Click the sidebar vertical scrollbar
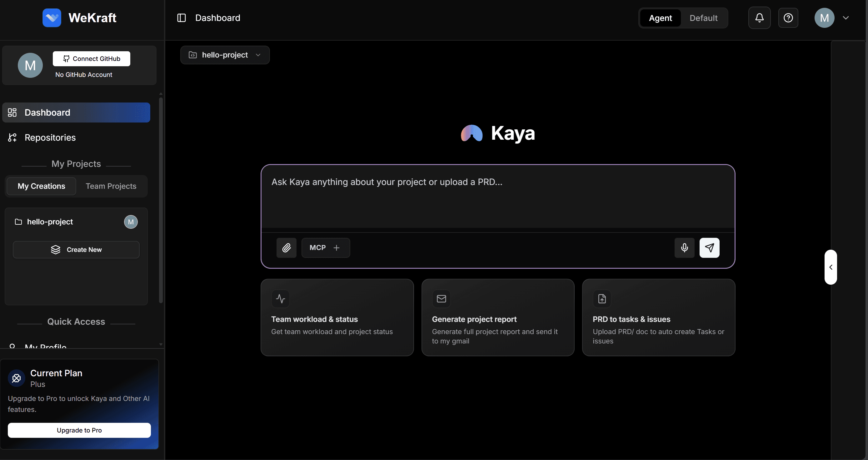 [161, 201]
